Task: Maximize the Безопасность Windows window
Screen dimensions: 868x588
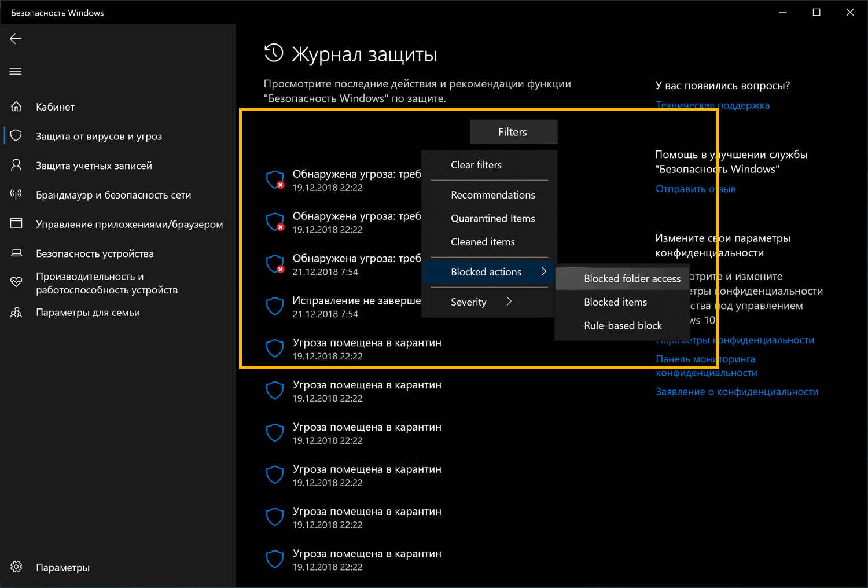Action: (x=816, y=12)
